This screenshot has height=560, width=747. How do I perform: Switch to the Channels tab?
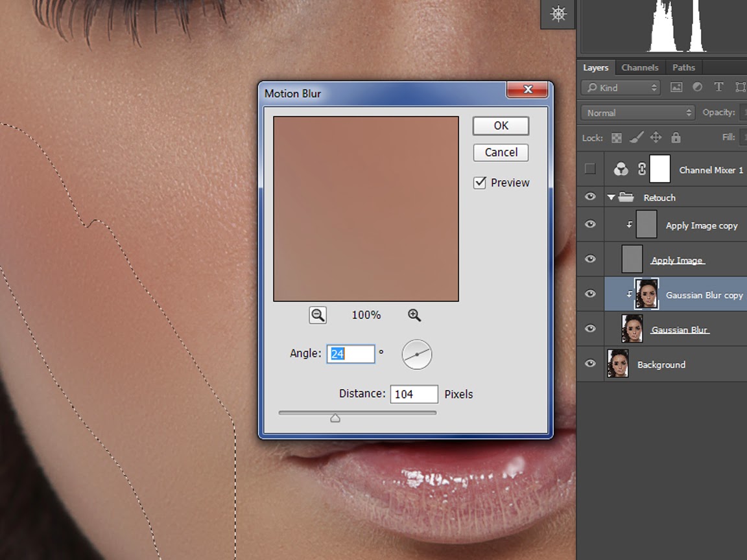[640, 67]
